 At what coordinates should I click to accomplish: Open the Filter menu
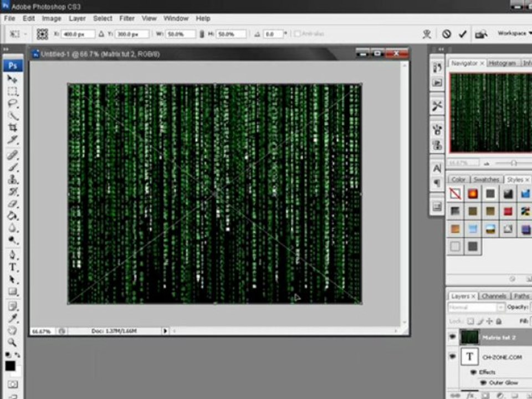click(x=127, y=18)
